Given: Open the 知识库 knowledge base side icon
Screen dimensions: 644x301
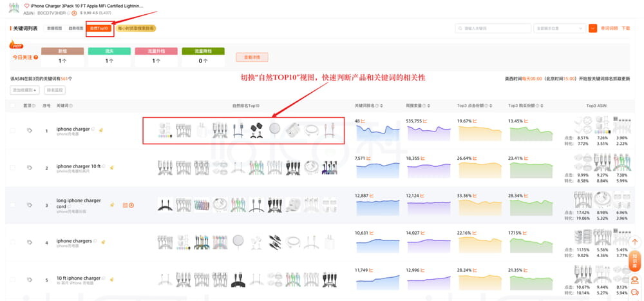Looking at the screenshot, I should (x=634, y=259).
